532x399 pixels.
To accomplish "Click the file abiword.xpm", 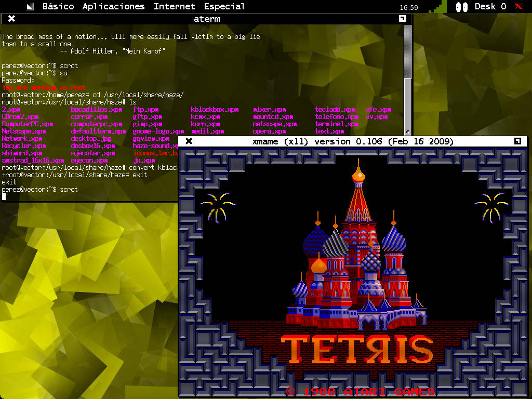I will coord(22,153).
